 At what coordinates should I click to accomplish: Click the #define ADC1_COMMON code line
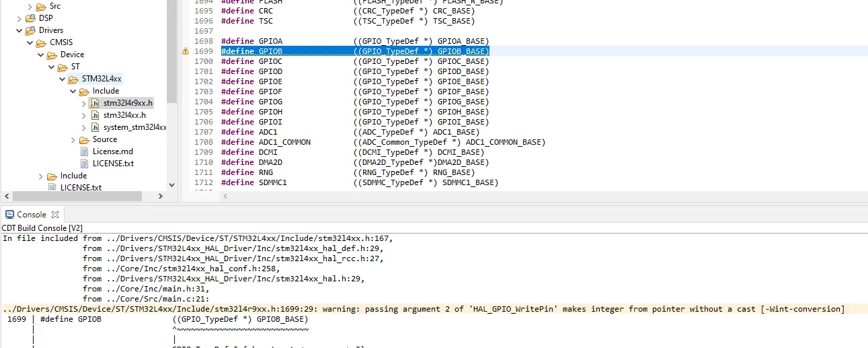pos(383,142)
